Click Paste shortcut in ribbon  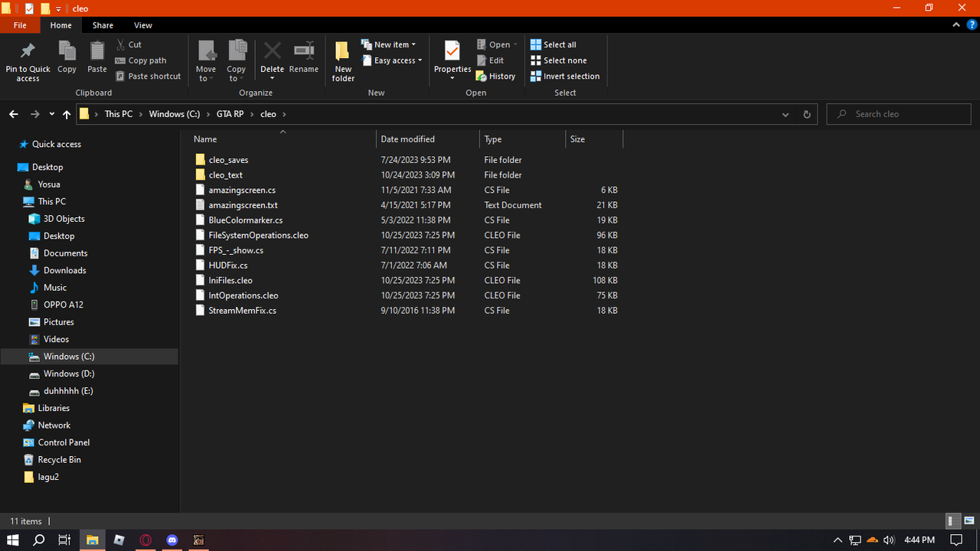149,77
